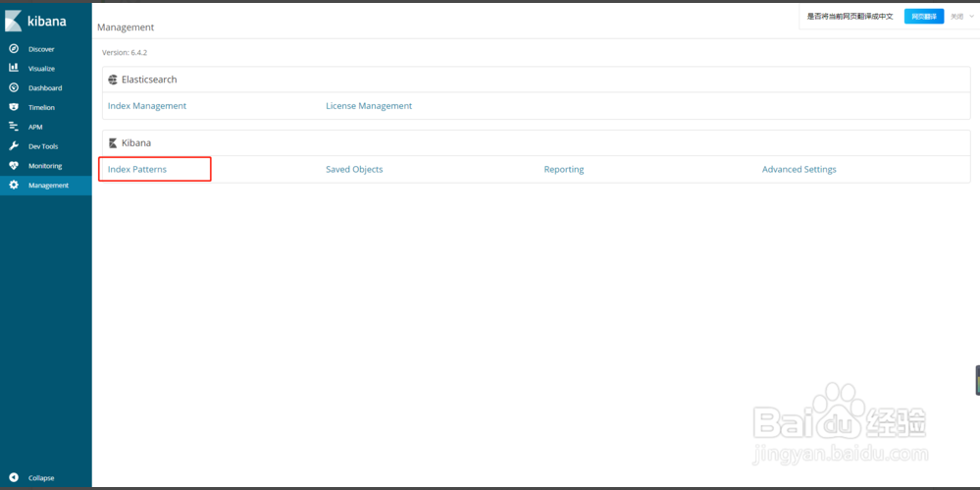Open Dashboard from sidebar

point(45,88)
